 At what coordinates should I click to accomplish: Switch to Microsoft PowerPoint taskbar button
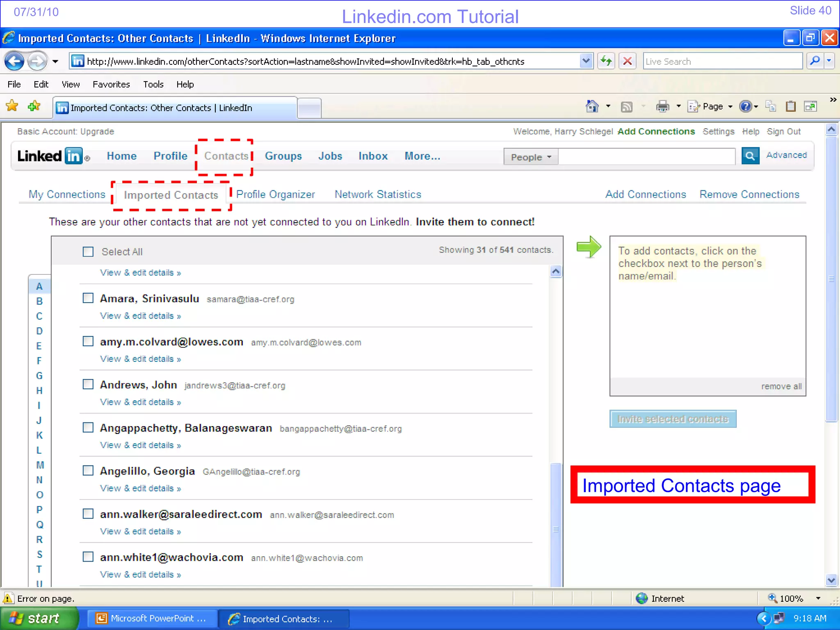[151, 619]
